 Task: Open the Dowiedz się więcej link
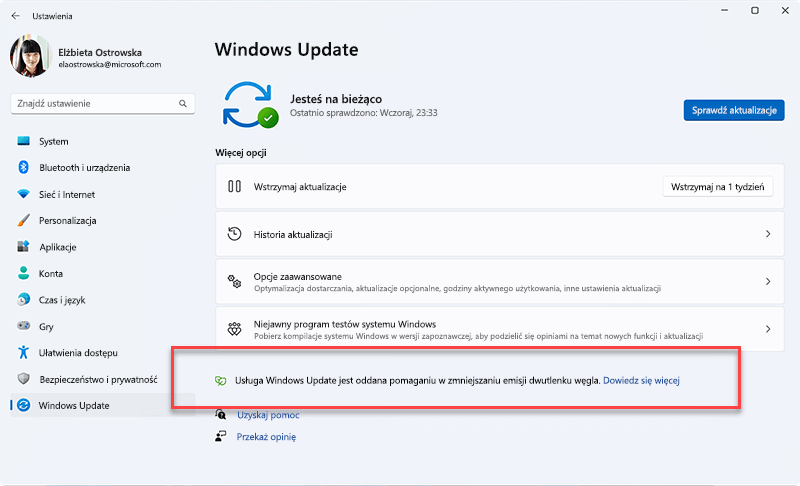[641, 380]
